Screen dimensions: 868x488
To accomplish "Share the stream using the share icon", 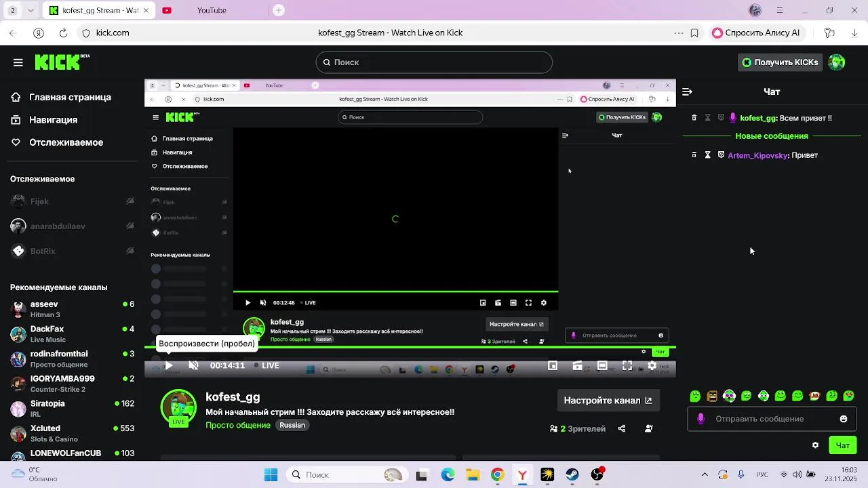I will pos(622,428).
